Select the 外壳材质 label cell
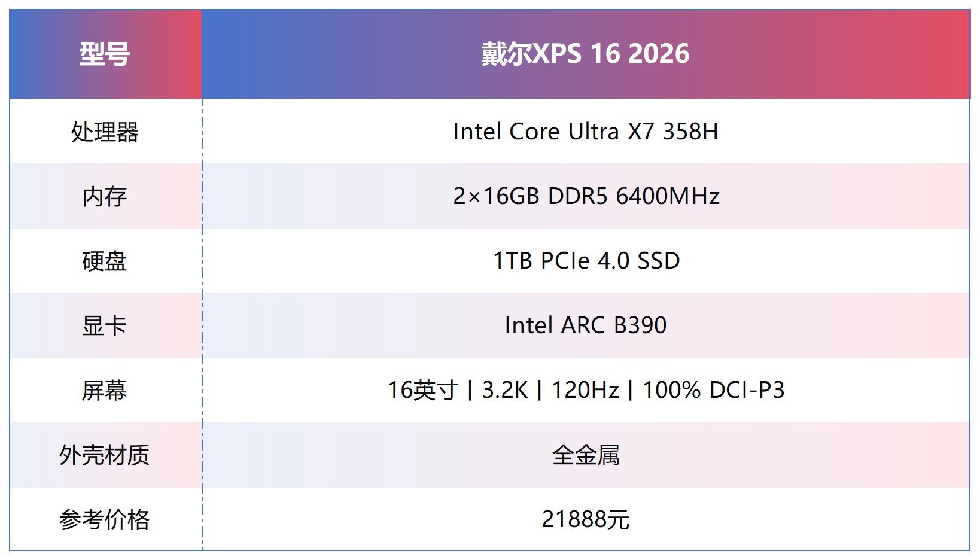This screenshot has width=980, height=560. coord(105,455)
